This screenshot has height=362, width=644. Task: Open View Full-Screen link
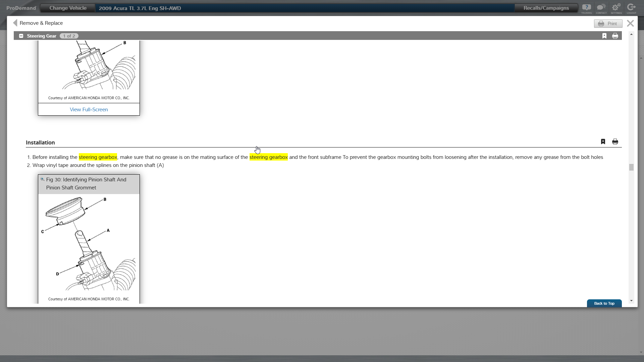tap(89, 110)
